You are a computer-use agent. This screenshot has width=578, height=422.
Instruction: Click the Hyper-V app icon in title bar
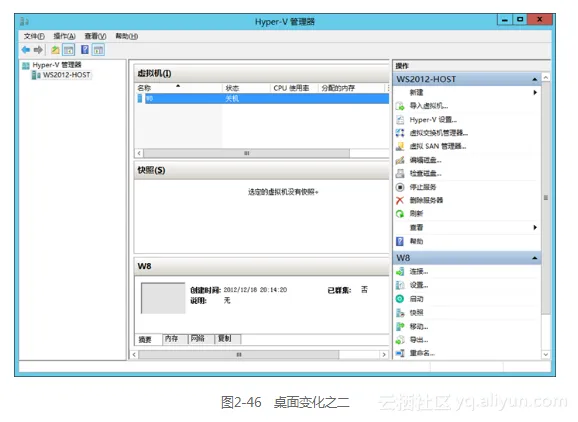tap(24, 21)
